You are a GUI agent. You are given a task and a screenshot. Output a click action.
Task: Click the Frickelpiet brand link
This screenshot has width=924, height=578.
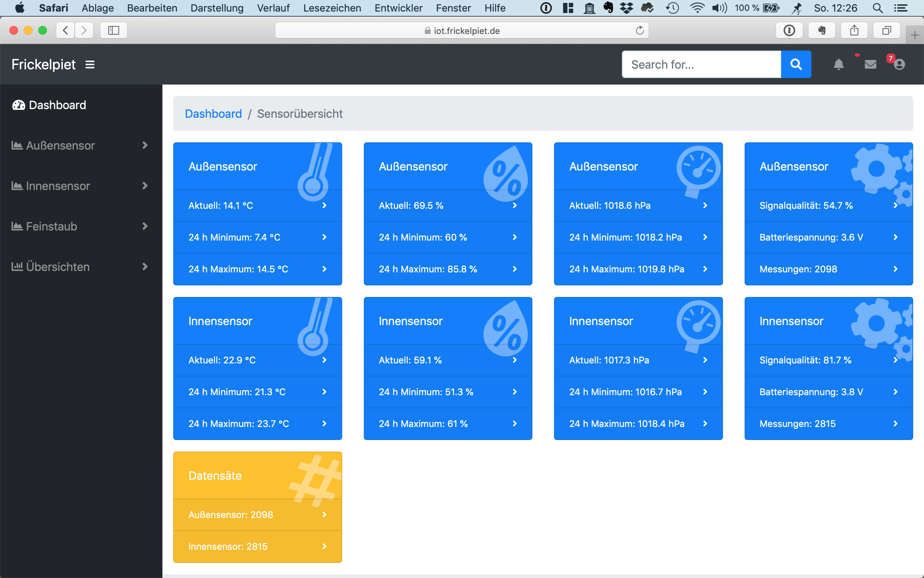[44, 64]
